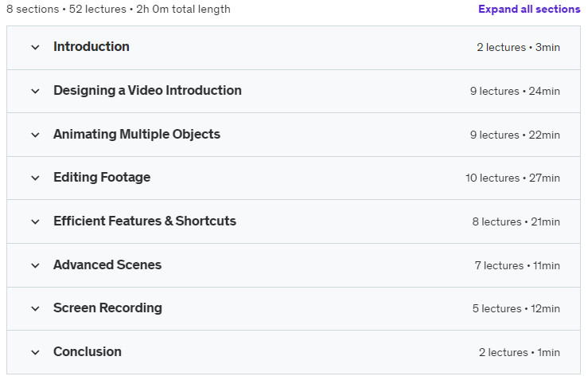Expand the Editing Footage chevron
Viewport: 588px width, 380px height.
[35, 178]
